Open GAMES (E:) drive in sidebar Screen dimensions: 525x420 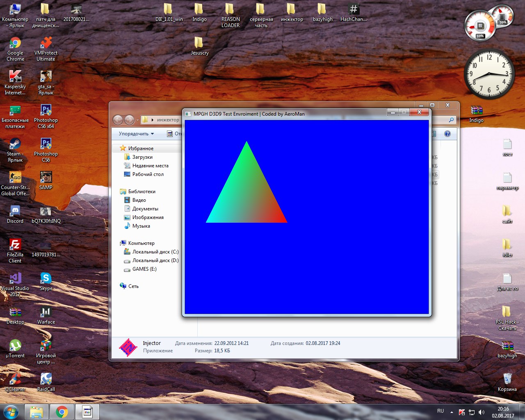click(144, 269)
